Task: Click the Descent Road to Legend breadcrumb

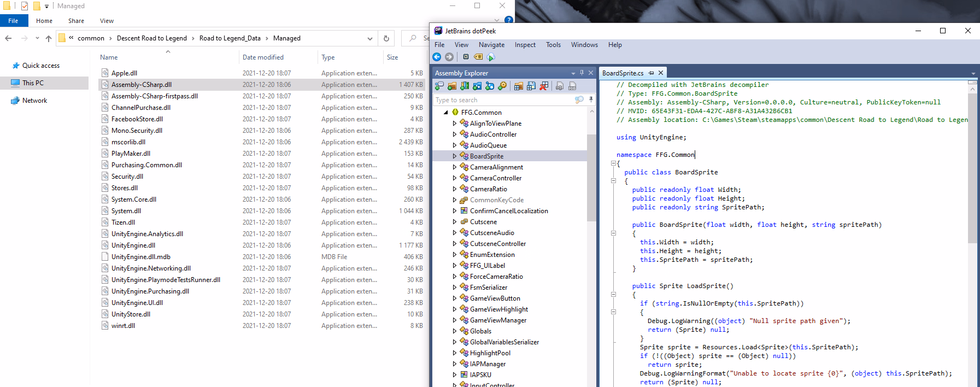Action: click(x=152, y=38)
